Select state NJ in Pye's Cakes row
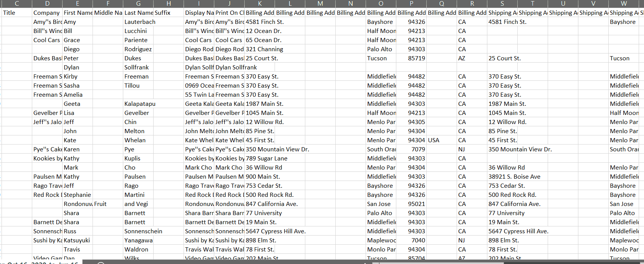 (472, 149)
